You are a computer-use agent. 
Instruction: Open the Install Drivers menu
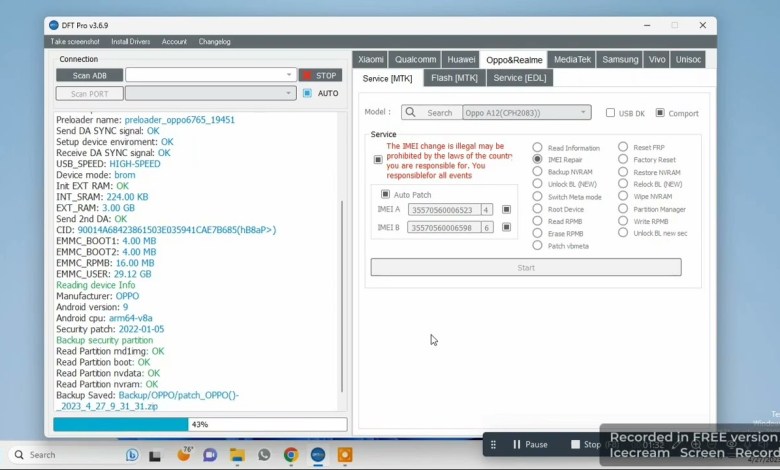click(x=130, y=42)
